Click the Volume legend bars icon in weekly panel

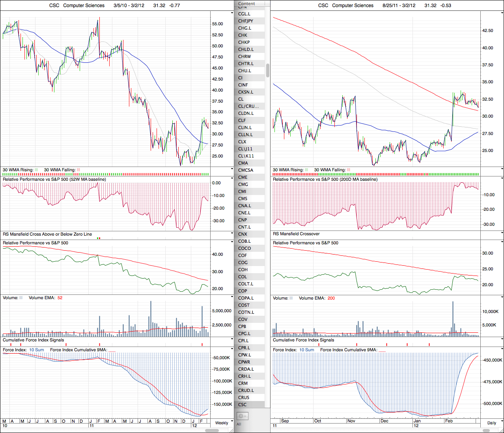[x=21, y=298]
